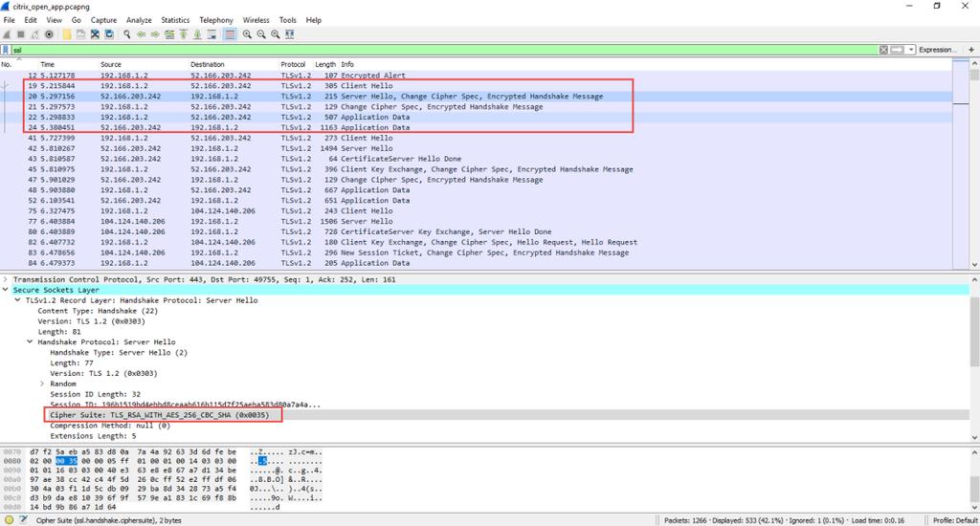
Task: Open the Telephony menu
Action: tap(216, 20)
